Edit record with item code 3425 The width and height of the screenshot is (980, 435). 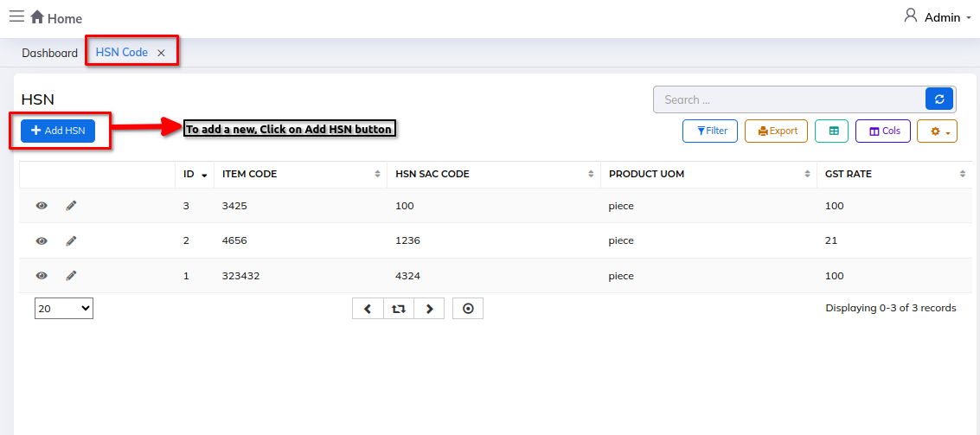tap(71, 206)
